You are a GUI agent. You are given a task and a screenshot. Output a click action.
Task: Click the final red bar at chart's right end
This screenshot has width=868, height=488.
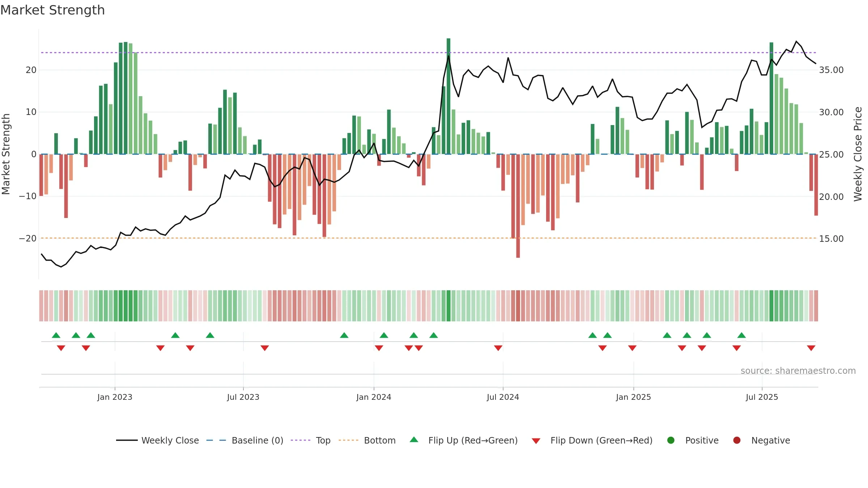(816, 185)
